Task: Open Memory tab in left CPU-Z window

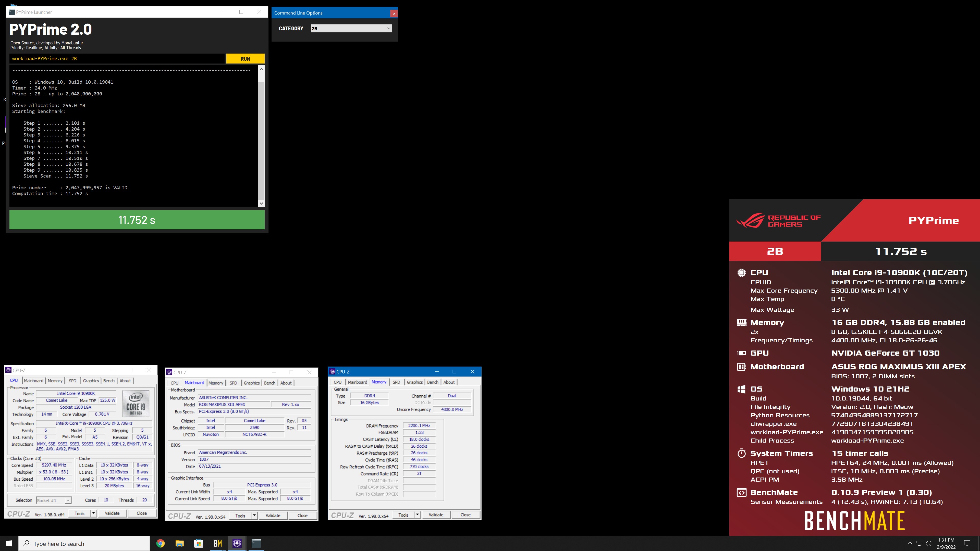Action: click(55, 381)
